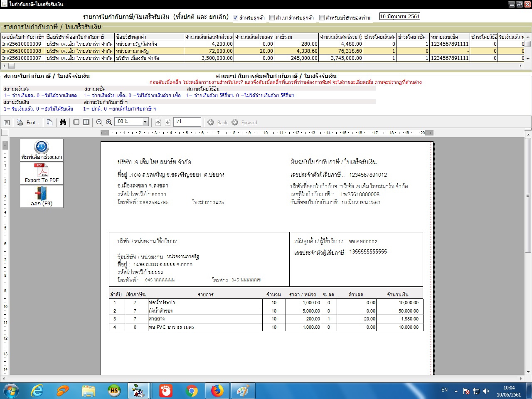Toggle the company-copy checkbox
Image resolution: width=532 pixels, height=399 pixels.
(x=322, y=17)
